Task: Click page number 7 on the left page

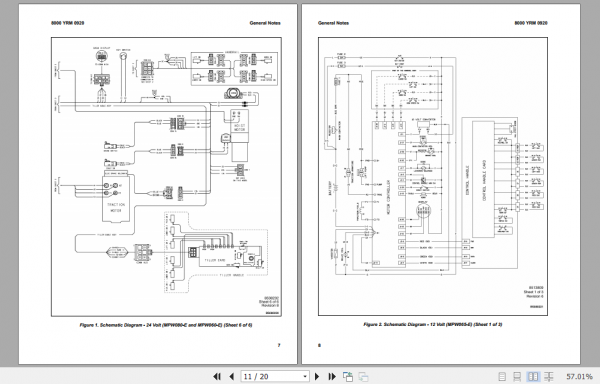Action: click(279, 345)
